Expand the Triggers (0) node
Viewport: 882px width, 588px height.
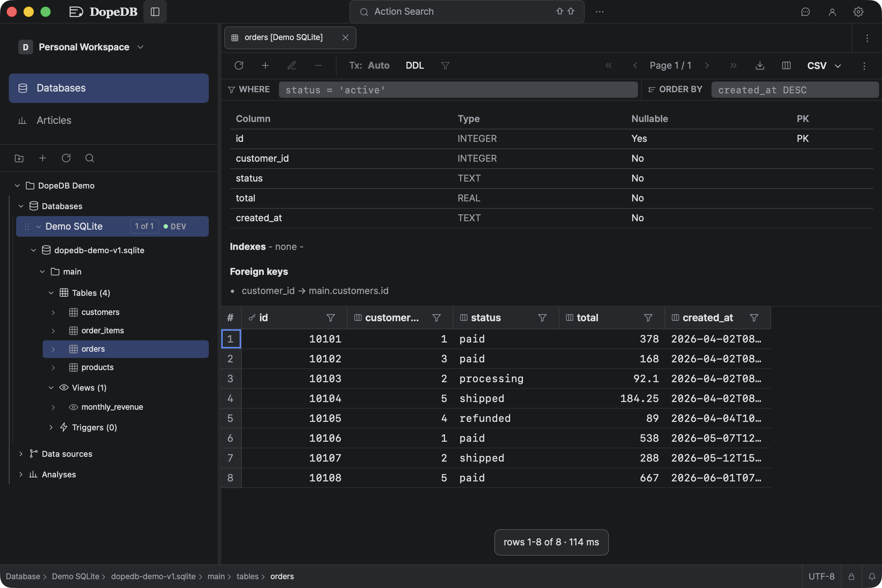point(51,427)
